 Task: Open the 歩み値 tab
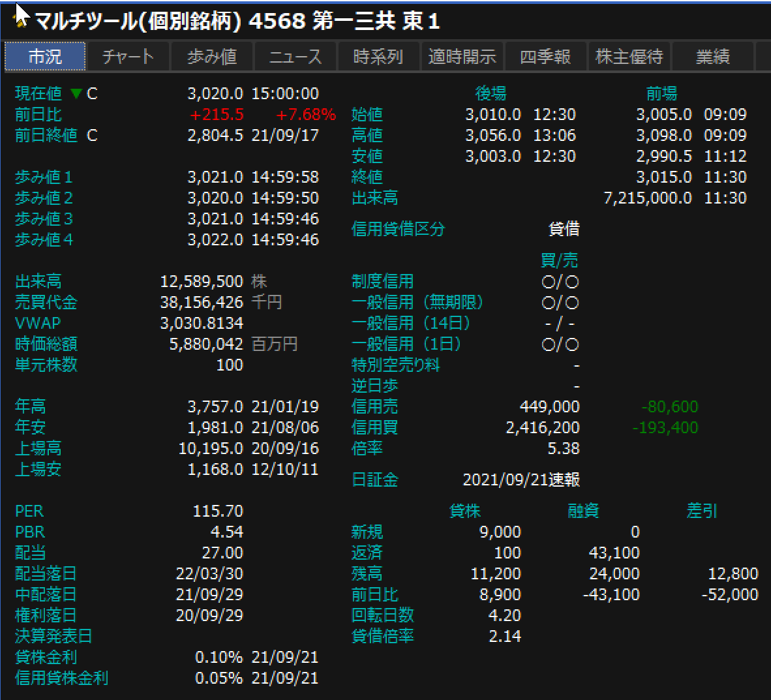point(212,57)
